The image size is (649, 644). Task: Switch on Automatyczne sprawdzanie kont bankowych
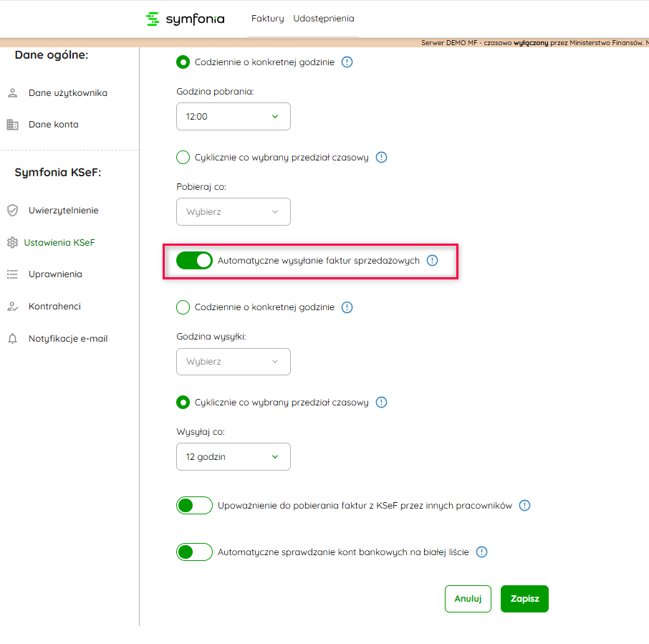[x=195, y=552]
